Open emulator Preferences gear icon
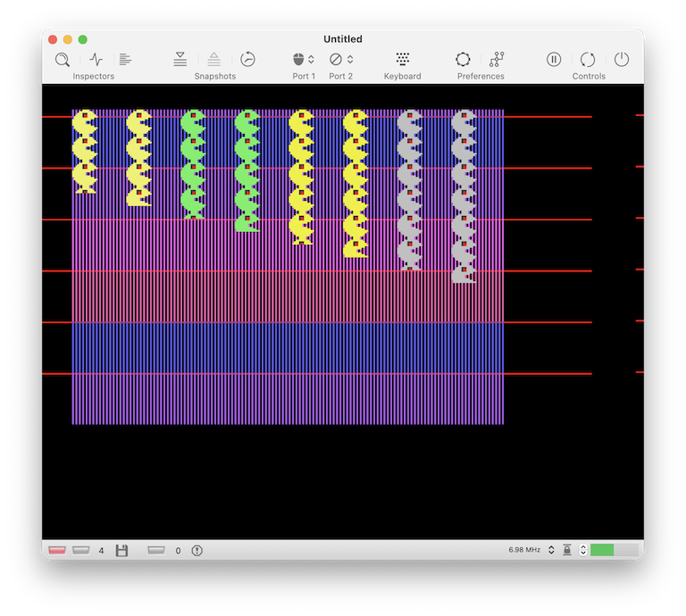686x616 pixels. pyautogui.click(x=463, y=60)
